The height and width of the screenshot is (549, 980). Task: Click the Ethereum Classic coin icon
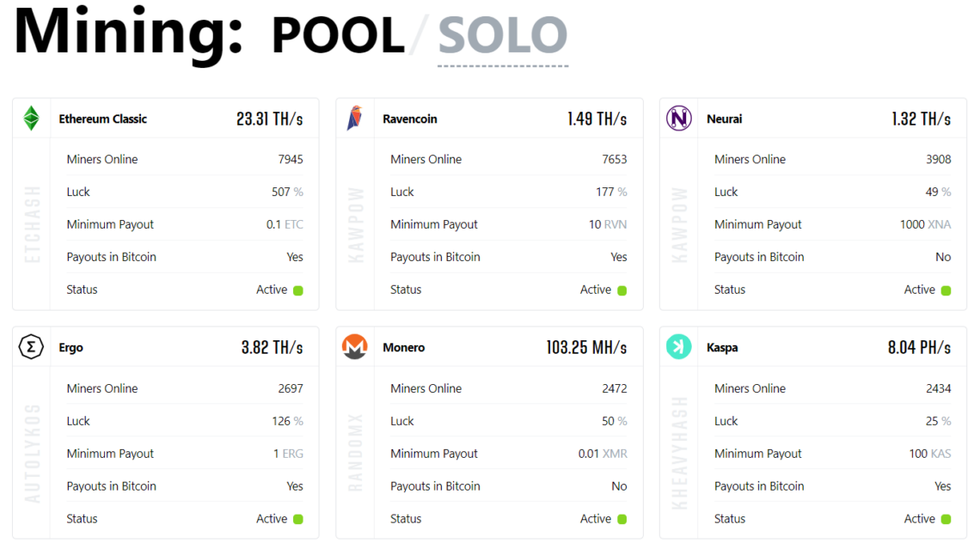pos(32,119)
